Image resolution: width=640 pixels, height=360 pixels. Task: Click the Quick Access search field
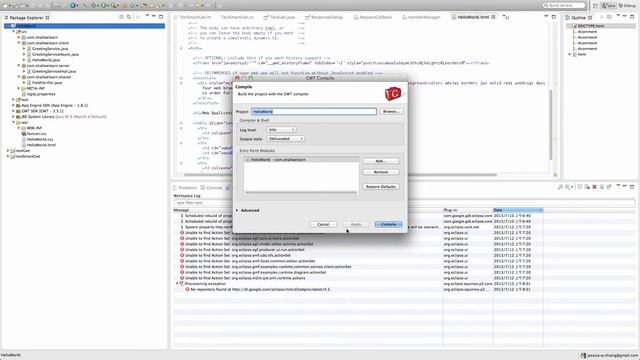(564, 5)
